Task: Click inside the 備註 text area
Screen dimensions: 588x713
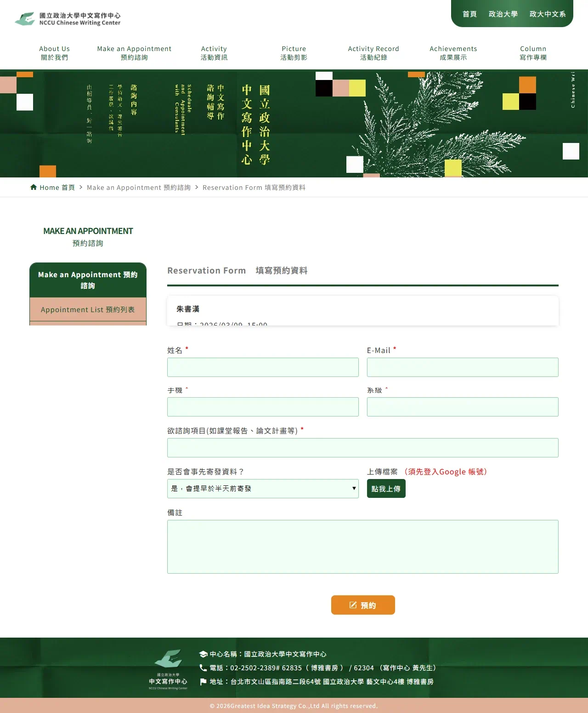Action: pos(363,546)
